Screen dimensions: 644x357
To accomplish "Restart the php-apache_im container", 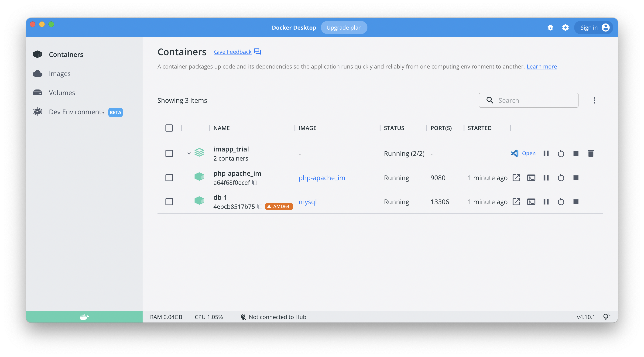I will tap(561, 178).
